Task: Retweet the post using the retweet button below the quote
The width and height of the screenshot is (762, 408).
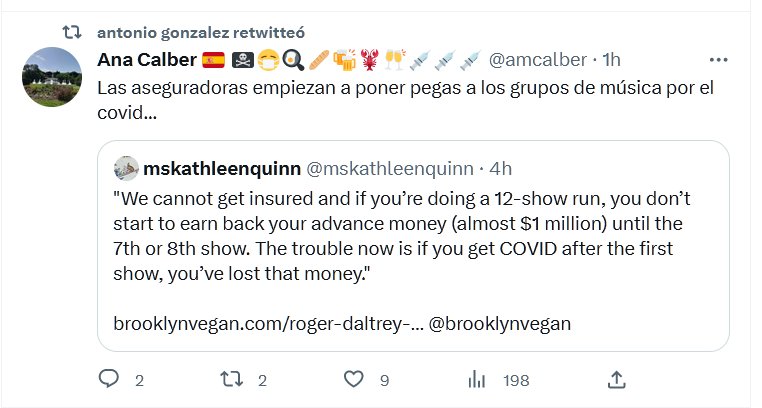Action: pos(231,379)
